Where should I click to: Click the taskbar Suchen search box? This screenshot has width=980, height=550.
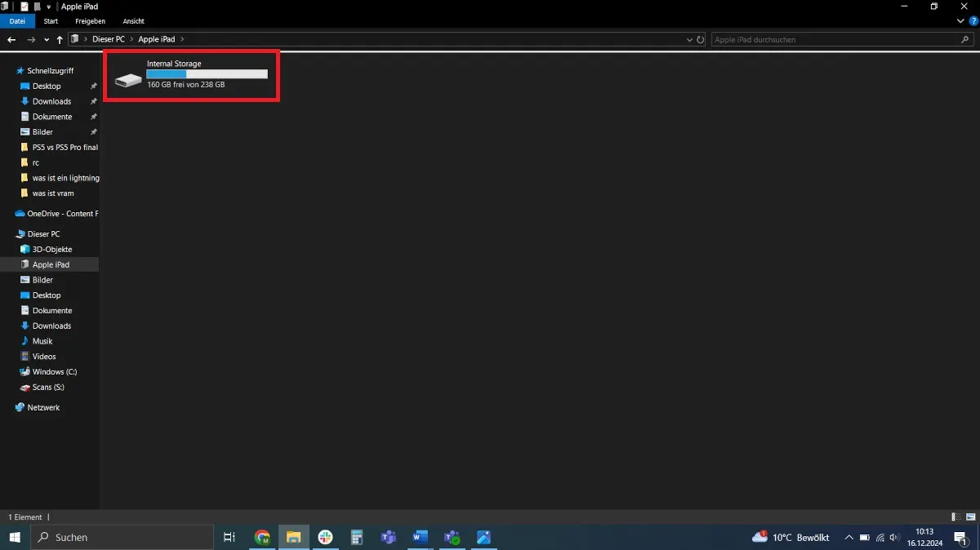(x=122, y=537)
